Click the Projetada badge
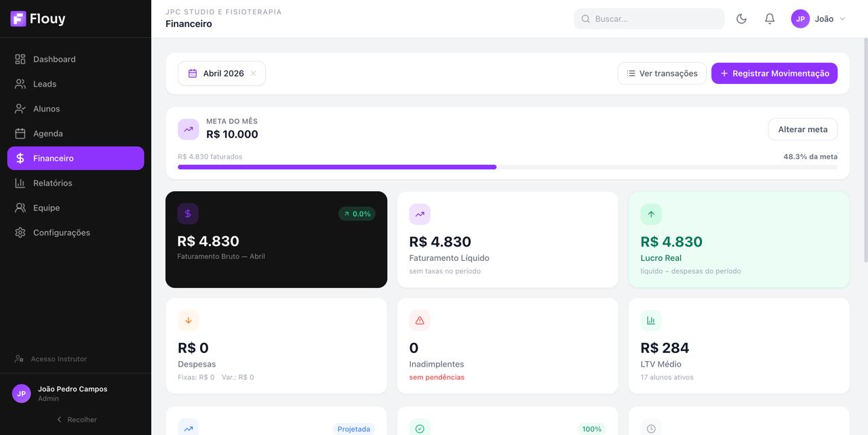868x435 pixels. 354,429
